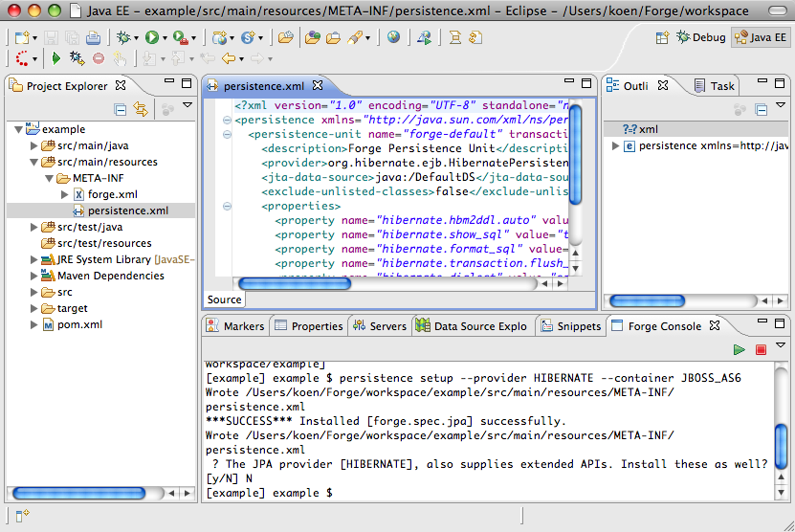Expand Maven Dependencies node
The height and width of the screenshot is (532, 795).
click(34, 276)
